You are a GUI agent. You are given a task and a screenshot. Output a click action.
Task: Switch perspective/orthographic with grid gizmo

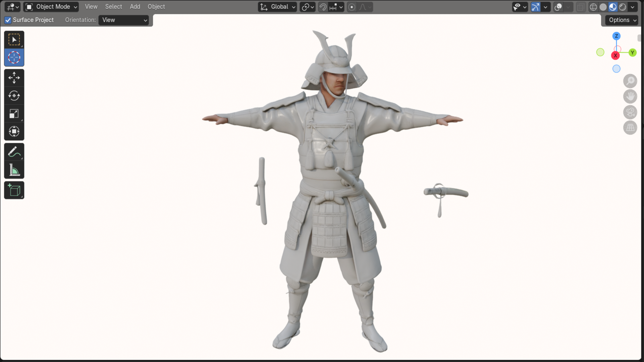pyautogui.click(x=630, y=128)
